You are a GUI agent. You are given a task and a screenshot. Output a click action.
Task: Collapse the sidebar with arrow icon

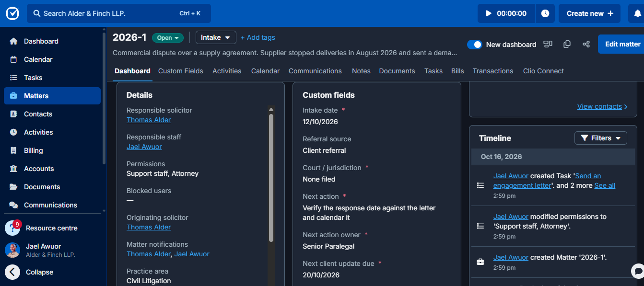[12, 272]
